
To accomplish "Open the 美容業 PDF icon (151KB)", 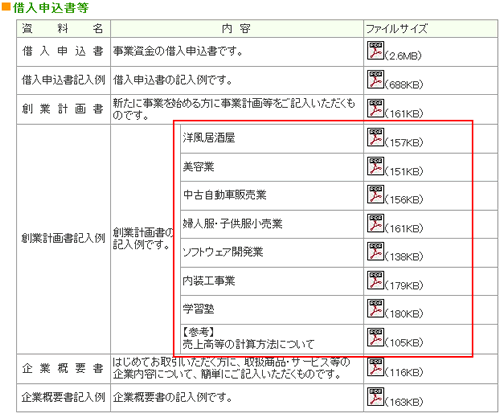I will [375, 166].
